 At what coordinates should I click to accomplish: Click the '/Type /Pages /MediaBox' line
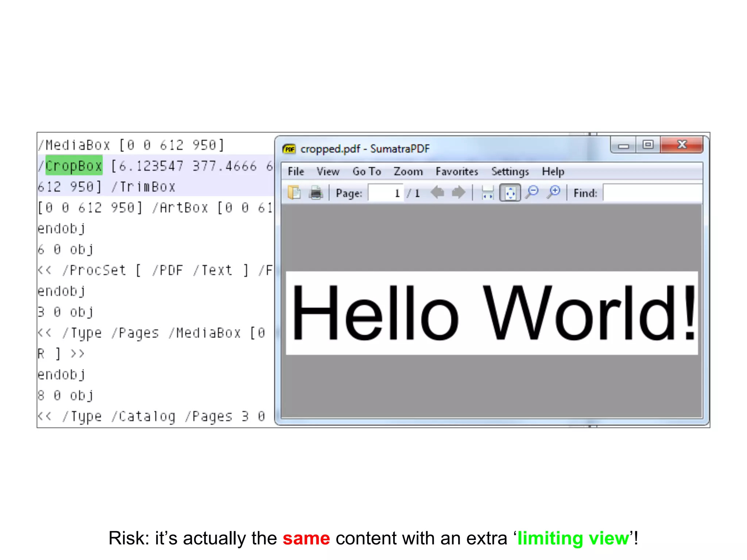click(151, 332)
